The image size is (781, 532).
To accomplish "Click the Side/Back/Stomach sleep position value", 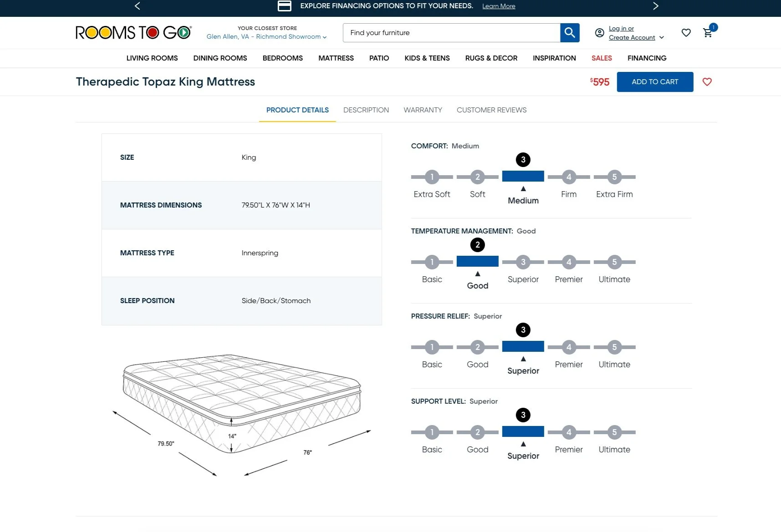I will [x=276, y=301].
